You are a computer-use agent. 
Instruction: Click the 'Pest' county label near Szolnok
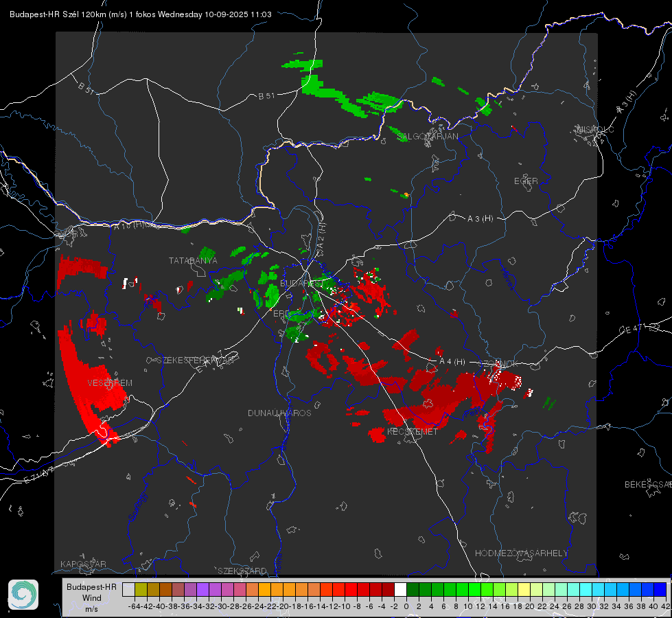(473, 413)
